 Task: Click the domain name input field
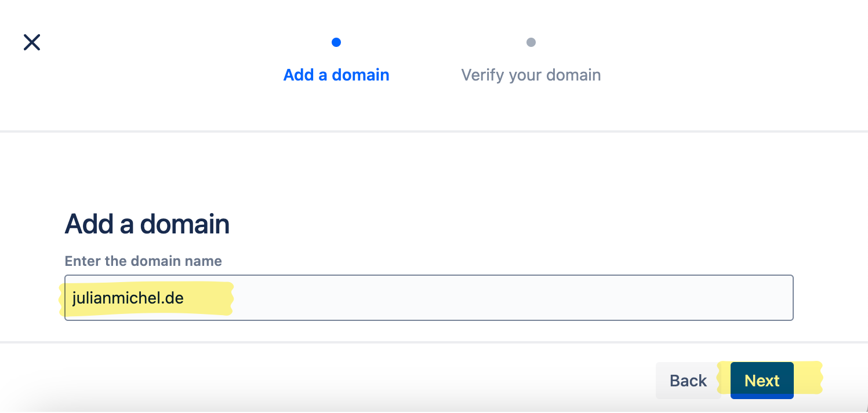pos(429,297)
